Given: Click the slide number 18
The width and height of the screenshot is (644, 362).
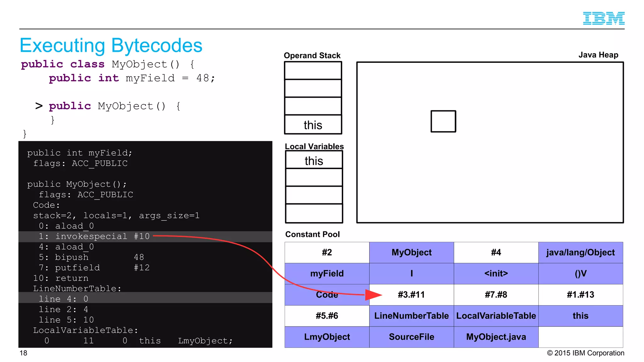Looking at the screenshot, I should click(x=23, y=353).
